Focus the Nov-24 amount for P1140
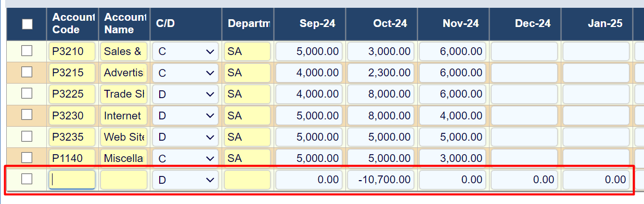The height and width of the screenshot is (204, 644). point(453,158)
